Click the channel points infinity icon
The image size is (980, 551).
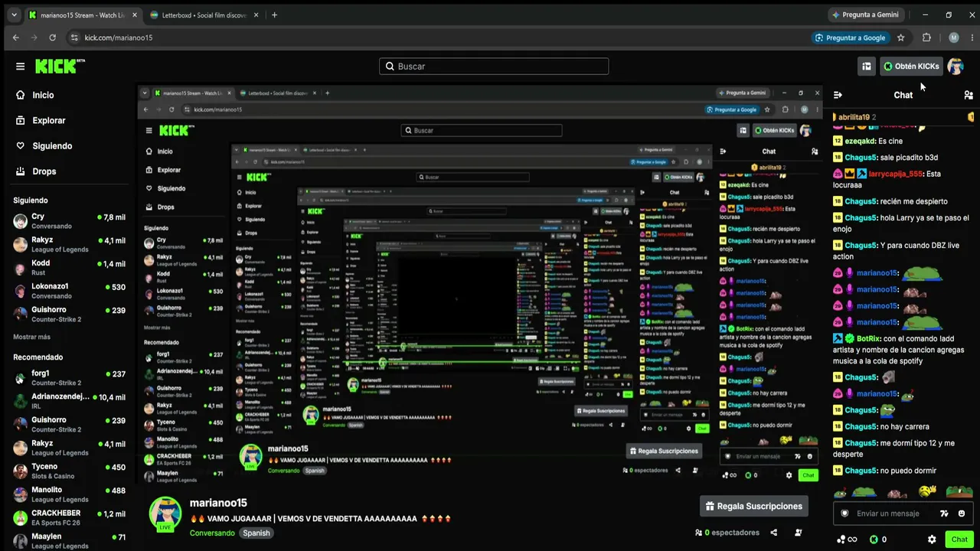[x=847, y=540]
